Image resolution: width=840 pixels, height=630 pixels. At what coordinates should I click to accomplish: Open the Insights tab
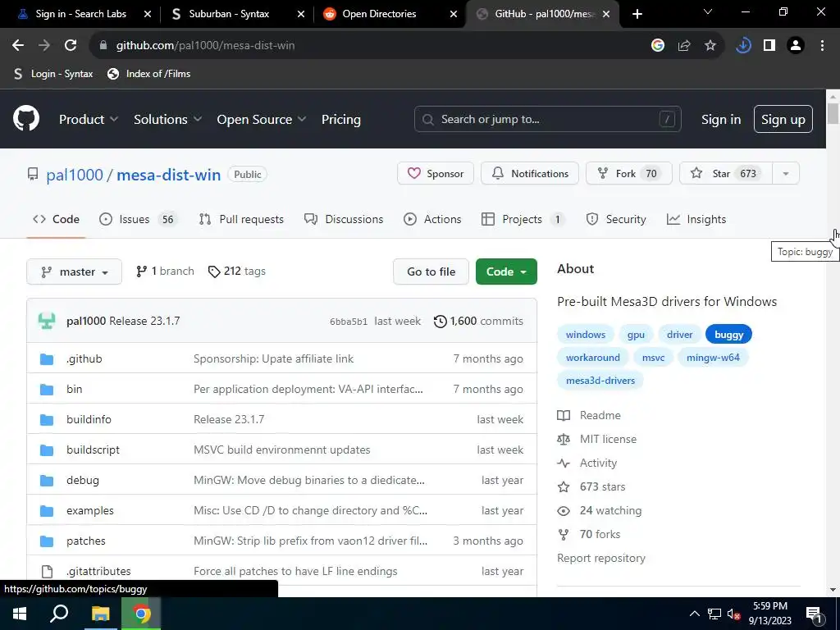(x=696, y=219)
